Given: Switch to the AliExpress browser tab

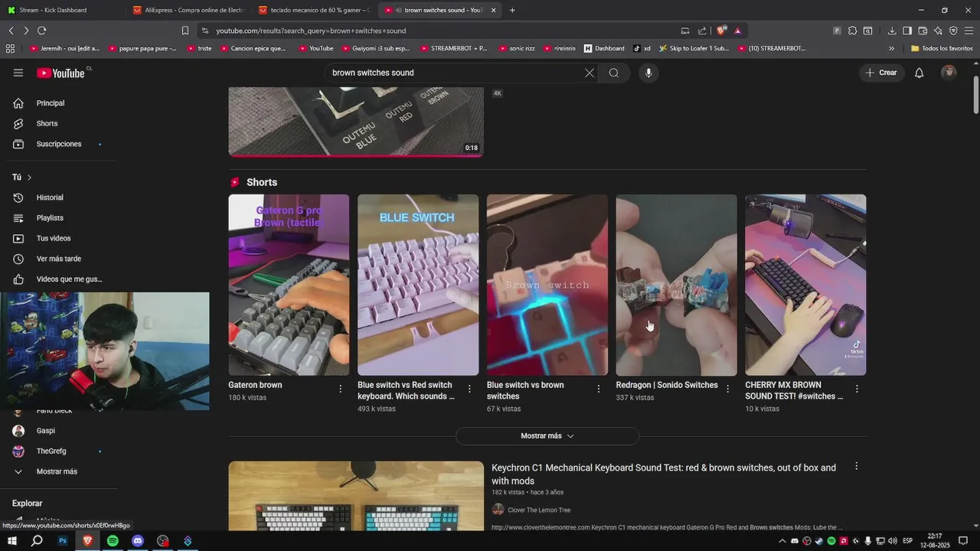Looking at the screenshot, I should [188, 10].
